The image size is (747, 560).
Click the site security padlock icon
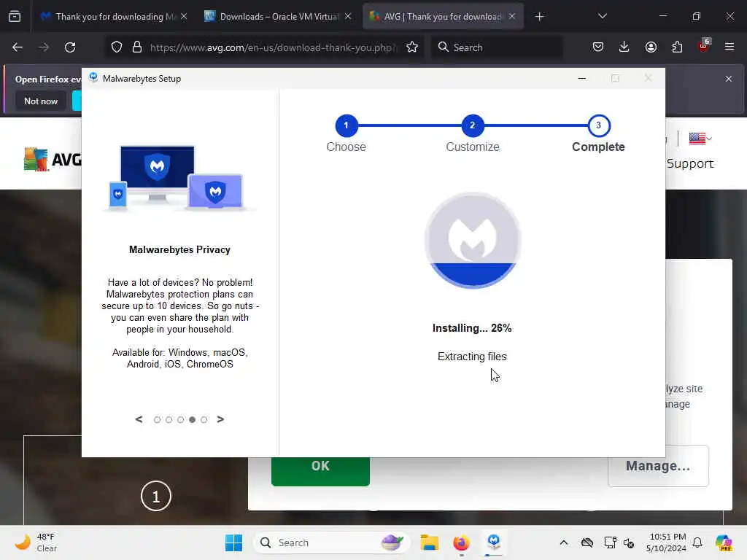(137, 47)
